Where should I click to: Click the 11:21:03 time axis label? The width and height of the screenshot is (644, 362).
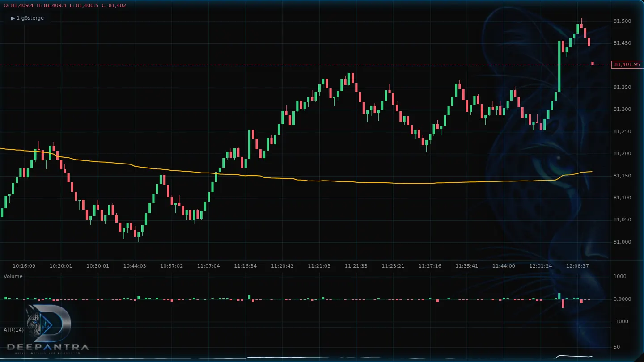pos(319,266)
